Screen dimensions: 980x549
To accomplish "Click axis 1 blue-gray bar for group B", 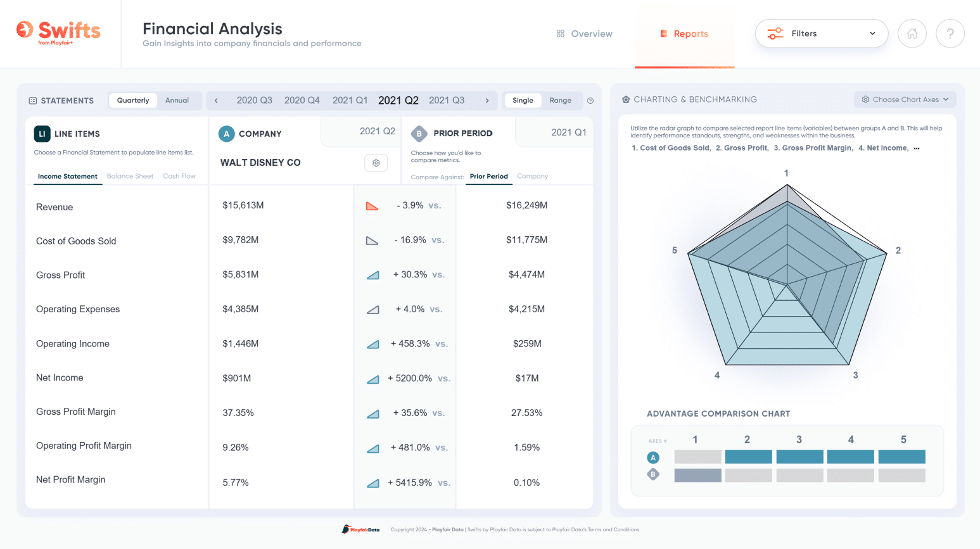I will click(x=697, y=475).
